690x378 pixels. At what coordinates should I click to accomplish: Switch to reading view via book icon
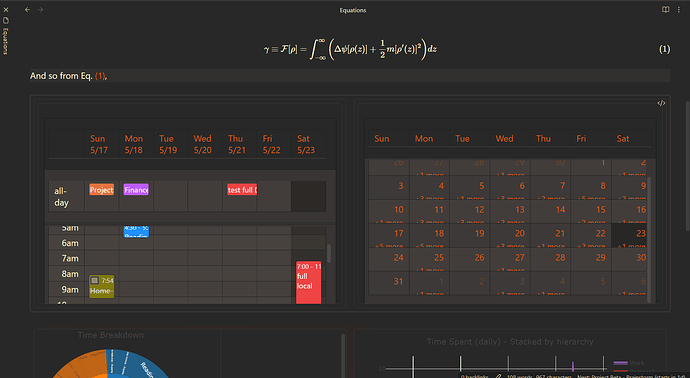pos(666,10)
